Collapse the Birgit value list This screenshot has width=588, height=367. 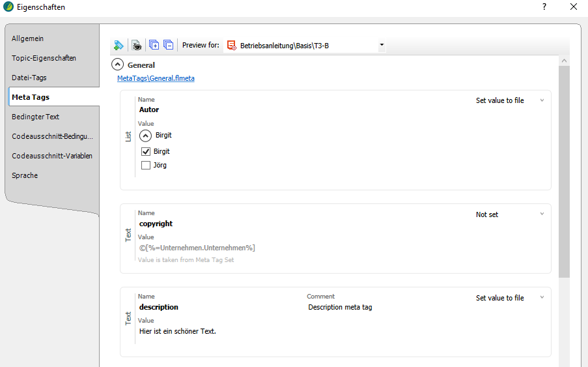pyautogui.click(x=146, y=136)
